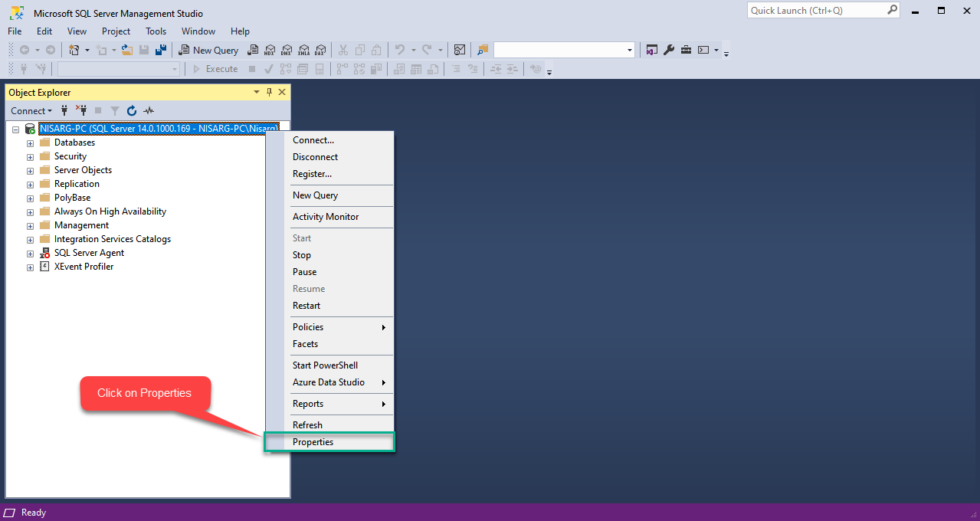Click the XMLA query icon
Screen dimensions: 980x521
click(303, 50)
